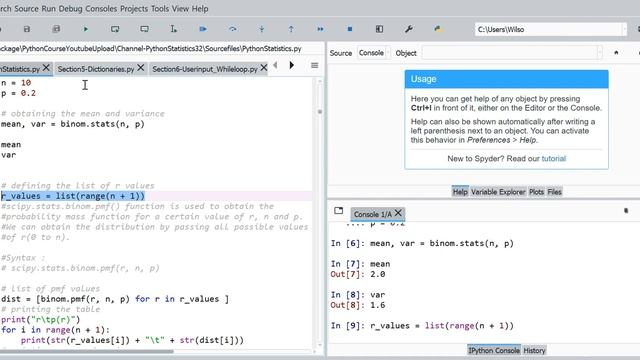
Task: Switch to Section6-Userinput_Whileloop.py tab
Action: 205,69
